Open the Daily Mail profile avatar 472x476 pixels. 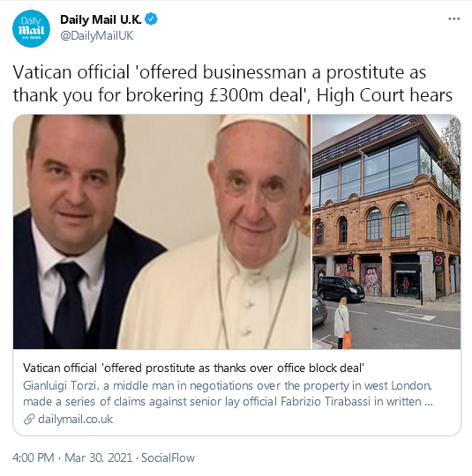[x=31, y=28]
